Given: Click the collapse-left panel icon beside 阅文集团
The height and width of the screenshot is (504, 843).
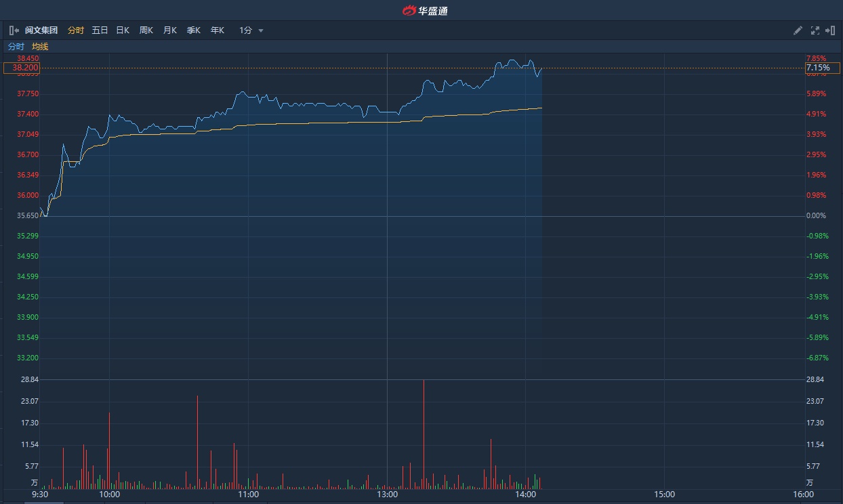Looking at the screenshot, I should [x=14, y=30].
